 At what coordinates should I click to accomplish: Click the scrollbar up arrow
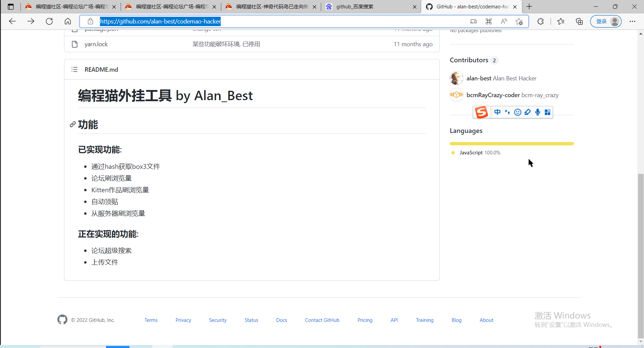641,33
